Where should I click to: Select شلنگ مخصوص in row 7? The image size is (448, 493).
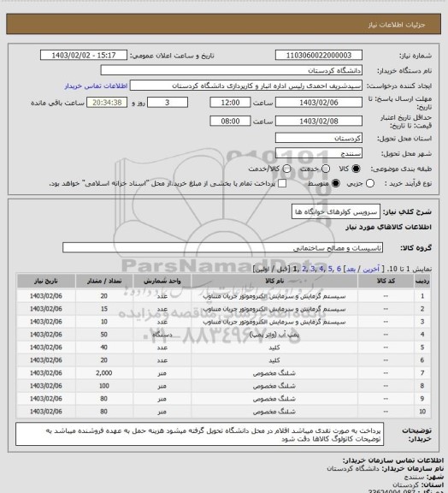click(x=274, y=373)
